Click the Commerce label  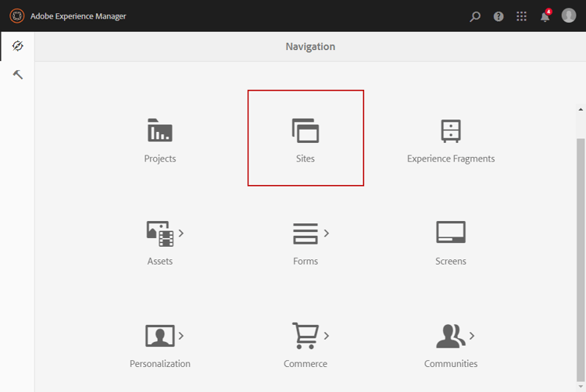click(306, 364)
